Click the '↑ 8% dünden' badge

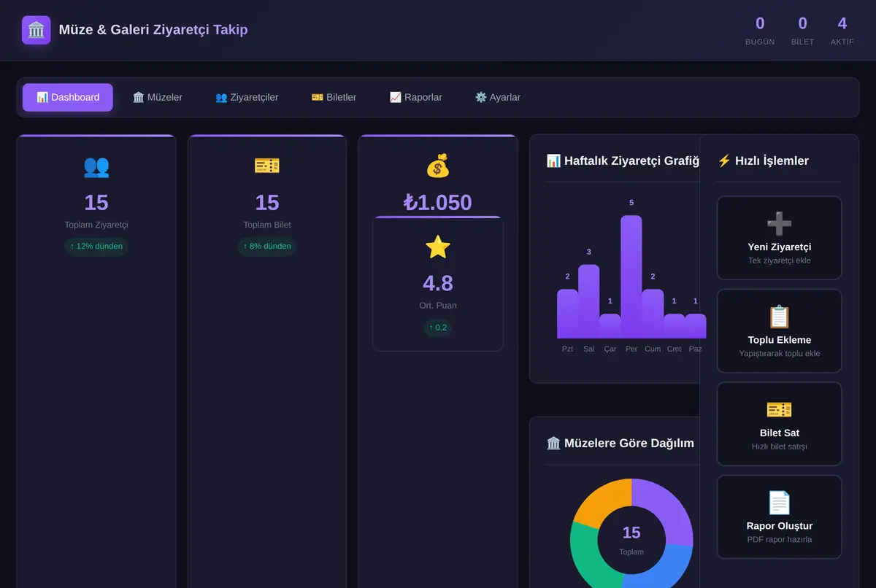coord(267,247)
